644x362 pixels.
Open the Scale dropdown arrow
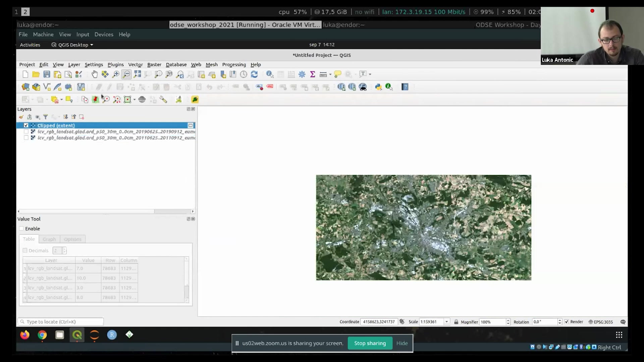(x=446, y=322)
